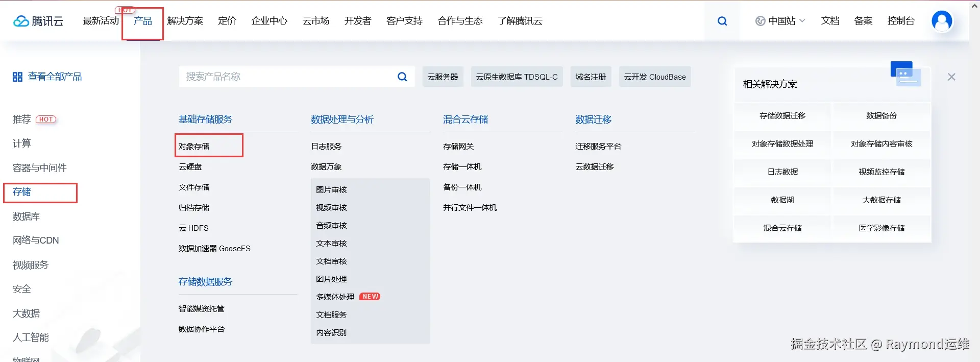
Task: Open the top-bar search magnifier icon
Action: tap(722, 21)
